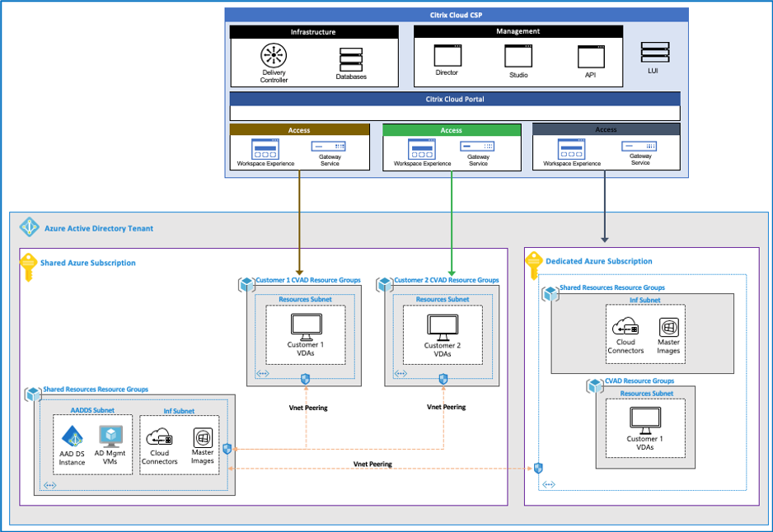Click the Shared Azure Subscription key icon

click(x=28, y=265)
